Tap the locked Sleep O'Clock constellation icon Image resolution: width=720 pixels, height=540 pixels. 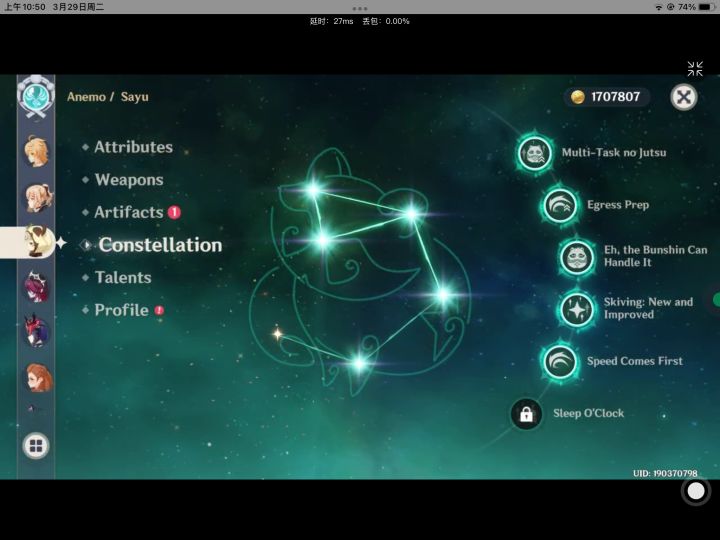pyautogui.click(x=526, y=414)
